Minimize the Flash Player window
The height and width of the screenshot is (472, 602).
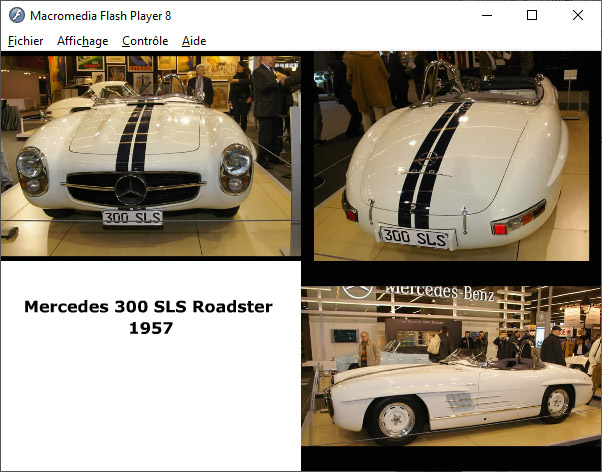pyautogui.click(x=487, y=15)
